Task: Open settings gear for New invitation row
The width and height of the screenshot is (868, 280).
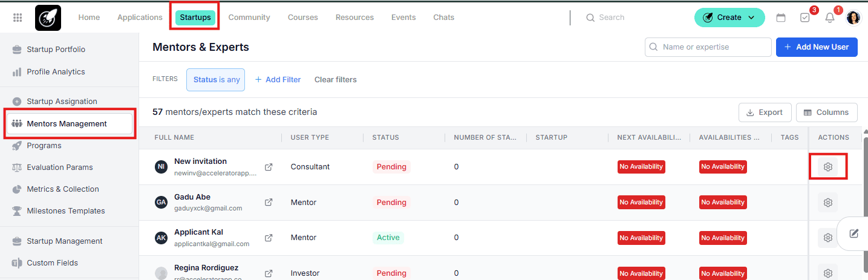Action: click(x=828, y=167)
